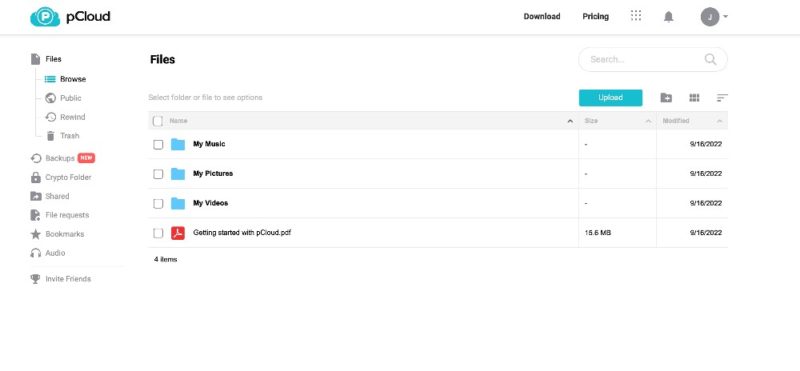The image size is (800, 371).
Task: Create a new folder icon
Action: [666, 97]
